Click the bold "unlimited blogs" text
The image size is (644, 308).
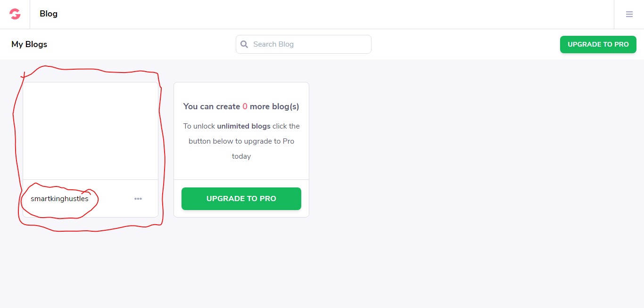(244, 126)
